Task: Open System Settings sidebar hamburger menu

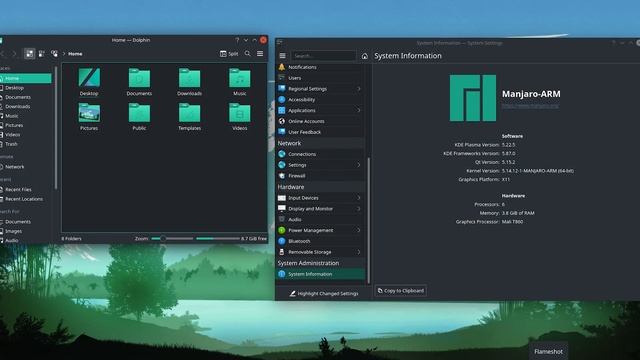Action: pyautogui.click(x=282, y=56)
